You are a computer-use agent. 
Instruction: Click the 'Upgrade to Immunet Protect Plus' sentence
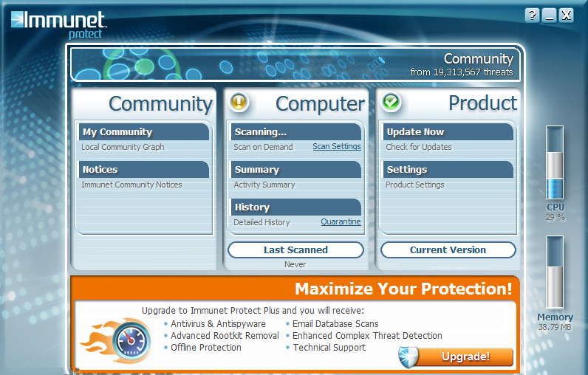253,311
